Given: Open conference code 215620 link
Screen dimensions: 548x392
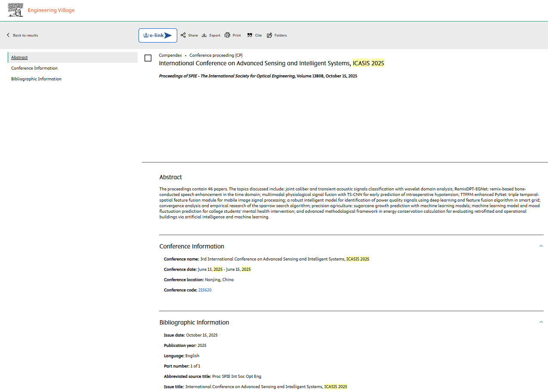Looking at the screenshot, I should coord(205,290).
